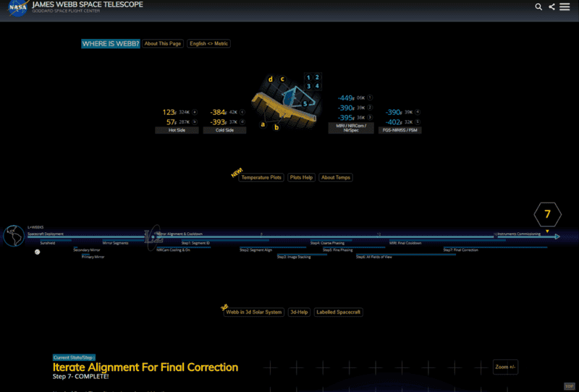Open About This Page
The image size is (579, 392).
tap(162, 43)
